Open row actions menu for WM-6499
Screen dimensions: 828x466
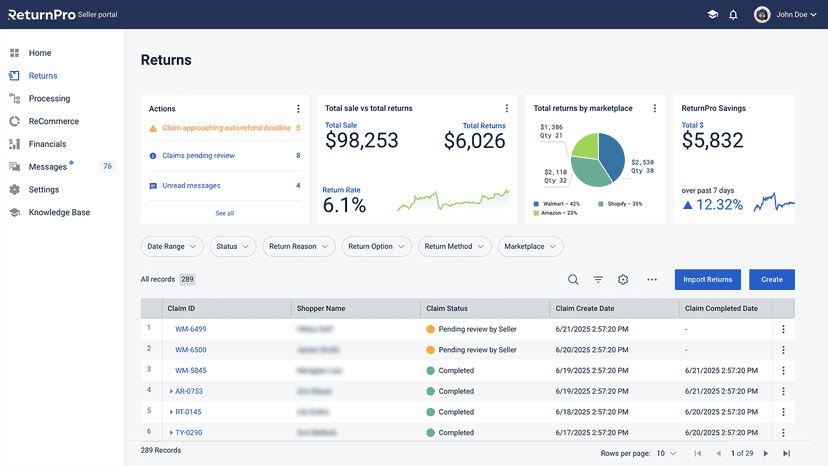point(783,329)
